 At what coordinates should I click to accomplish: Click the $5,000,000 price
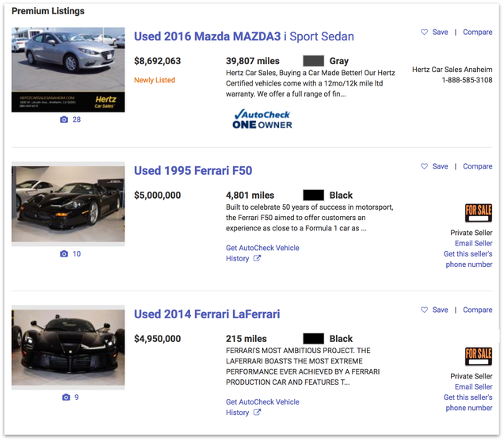click(158, 196)
